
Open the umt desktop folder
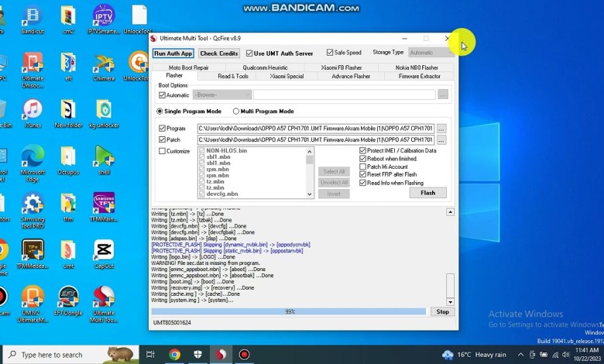pos(68,254)
